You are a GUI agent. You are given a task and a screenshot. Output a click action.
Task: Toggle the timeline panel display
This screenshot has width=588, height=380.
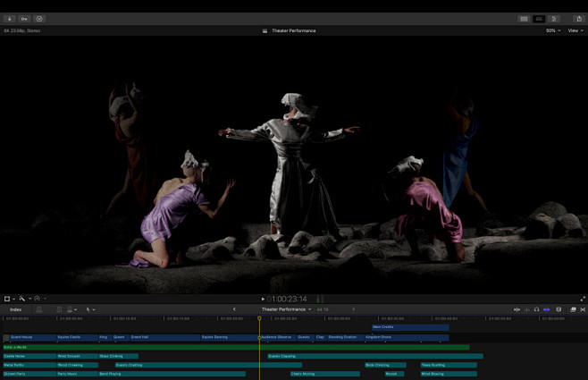tap(539, 19)
